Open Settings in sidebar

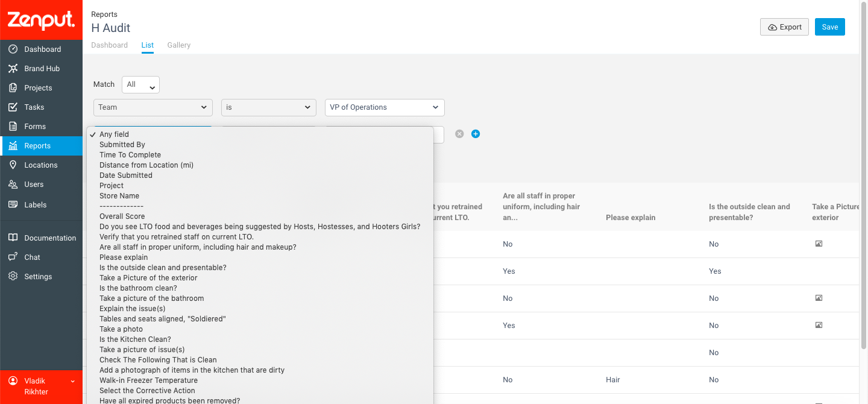41,277
